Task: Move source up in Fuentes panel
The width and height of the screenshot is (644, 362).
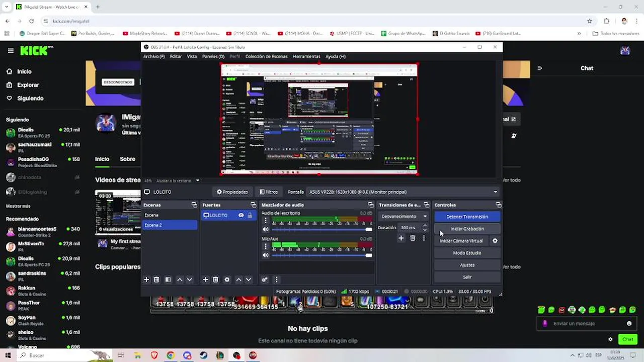Action: tap(238, 280)
